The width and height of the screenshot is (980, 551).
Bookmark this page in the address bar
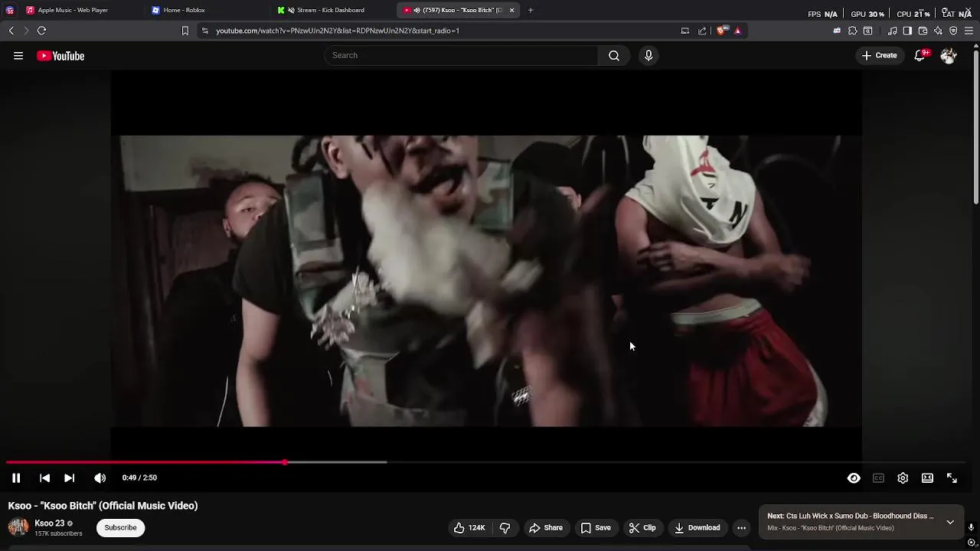185,31
